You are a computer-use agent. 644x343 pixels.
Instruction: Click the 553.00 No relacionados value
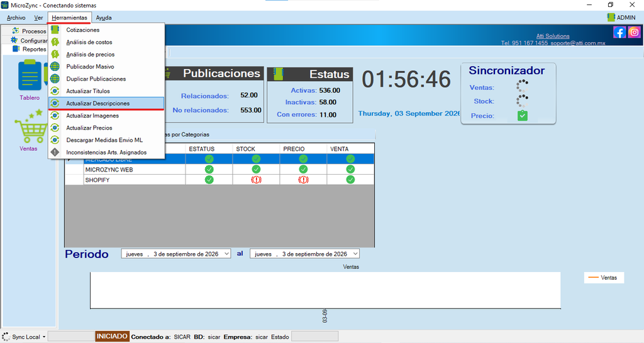point(251,110)
